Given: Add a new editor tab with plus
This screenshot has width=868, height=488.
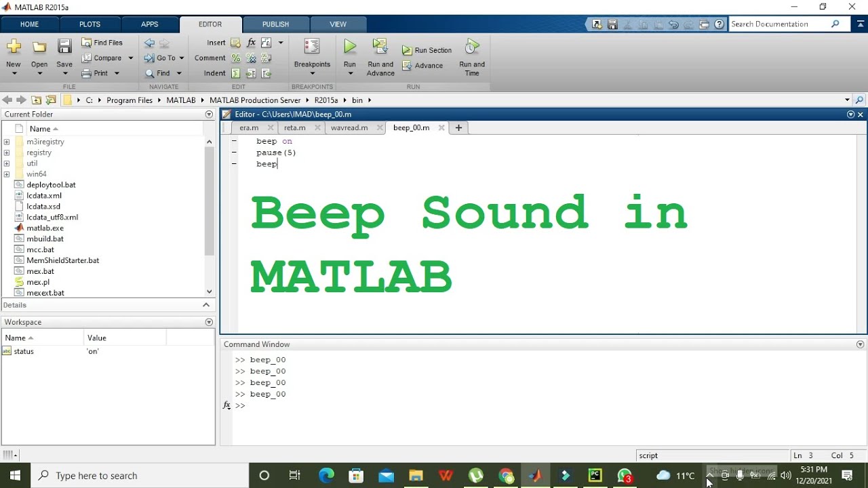Looking at the screenshot, I should click(458, 127).
